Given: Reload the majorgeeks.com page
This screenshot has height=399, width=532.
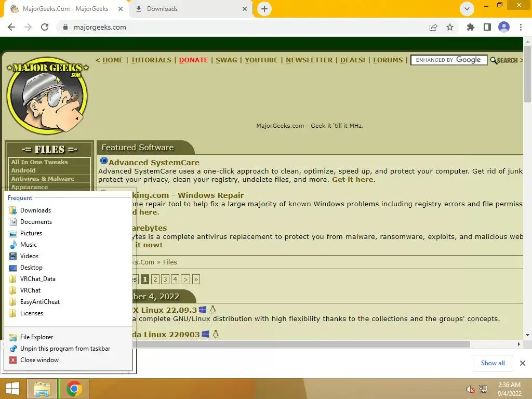Looking at the screenshot, I should coord(45,27).
